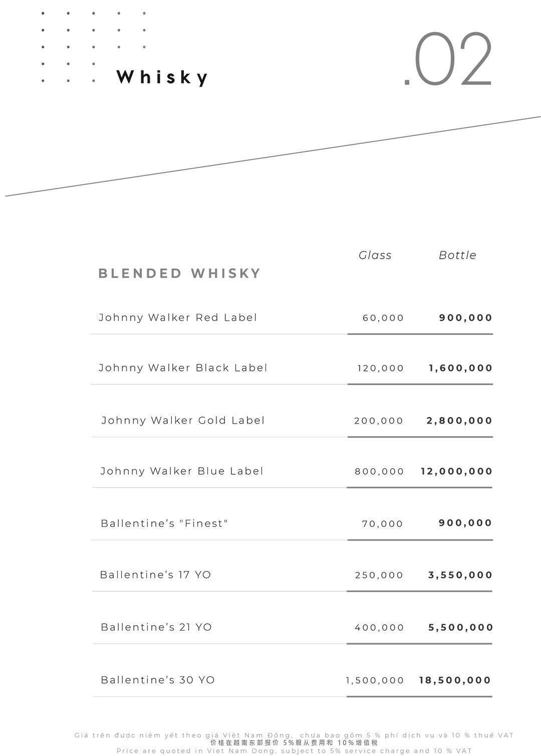Click the English price disclaimer footer

tap(294, 750)
